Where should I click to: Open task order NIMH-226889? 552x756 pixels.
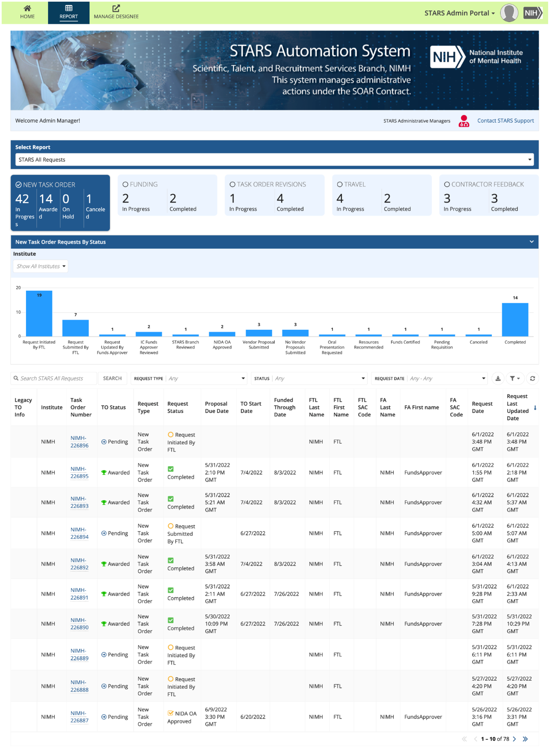[x=79, y=654]
